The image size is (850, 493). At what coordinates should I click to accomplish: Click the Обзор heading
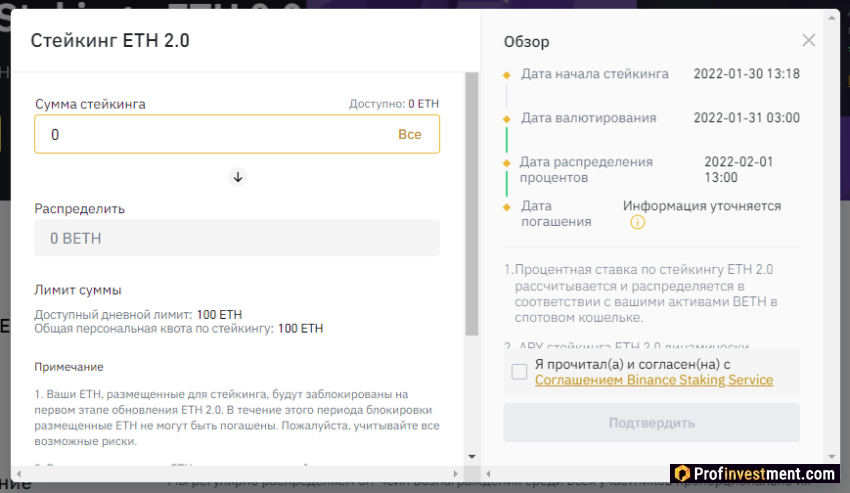click(526, 42)
